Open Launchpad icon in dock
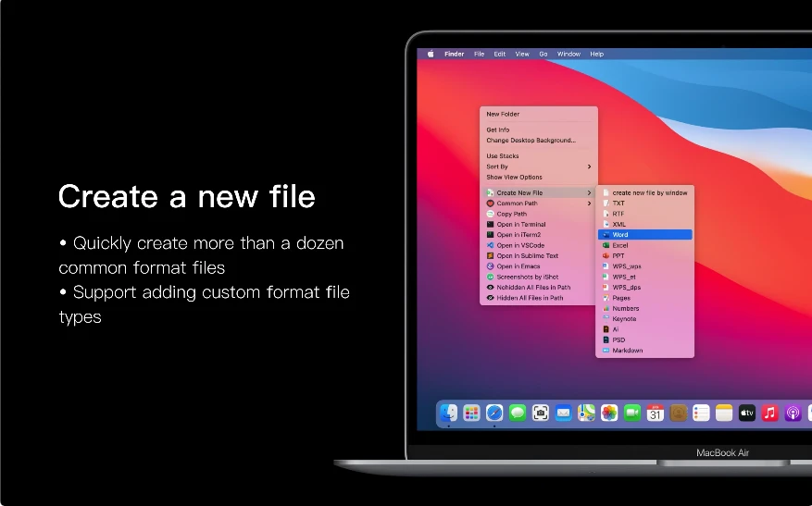The width and height of the screenshot is (812, 506). pyautogui.click(x=471, y=413)
